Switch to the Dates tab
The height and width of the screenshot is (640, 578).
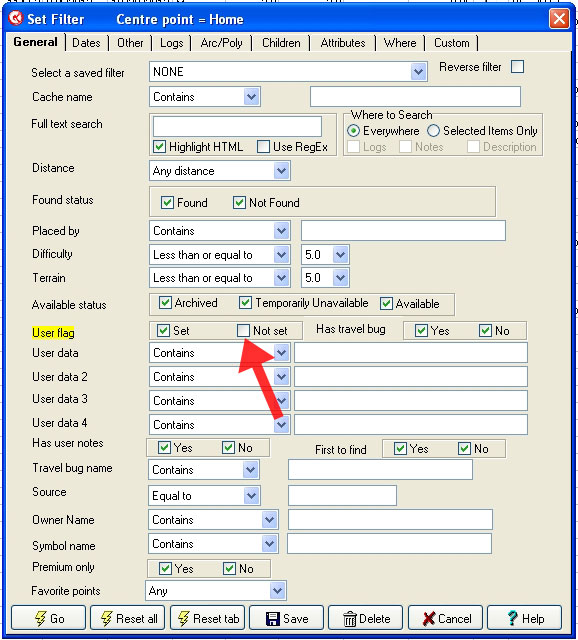pyautogui.click(x=86, y=43)
